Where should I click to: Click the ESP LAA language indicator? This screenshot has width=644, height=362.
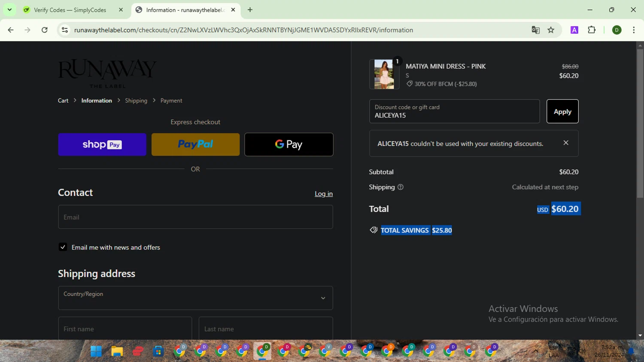click(x=554, y=351)
